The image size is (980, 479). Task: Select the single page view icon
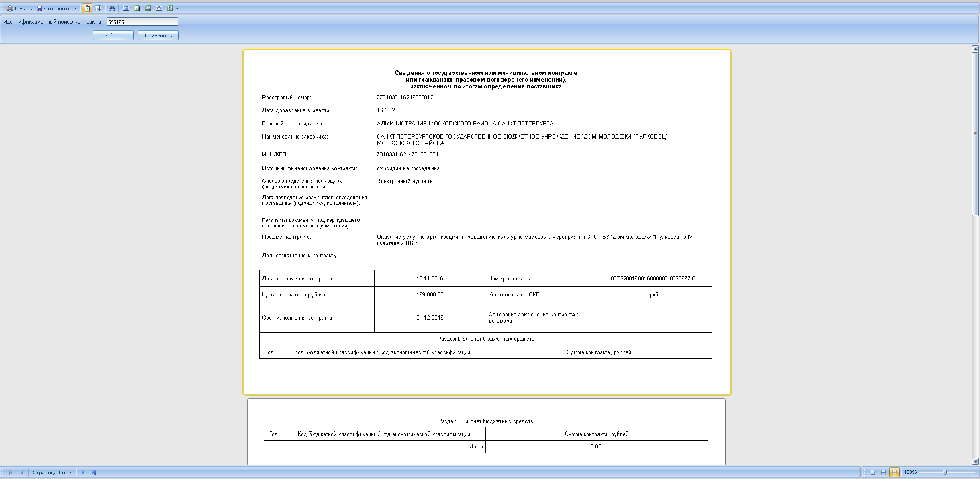(137, 8)
